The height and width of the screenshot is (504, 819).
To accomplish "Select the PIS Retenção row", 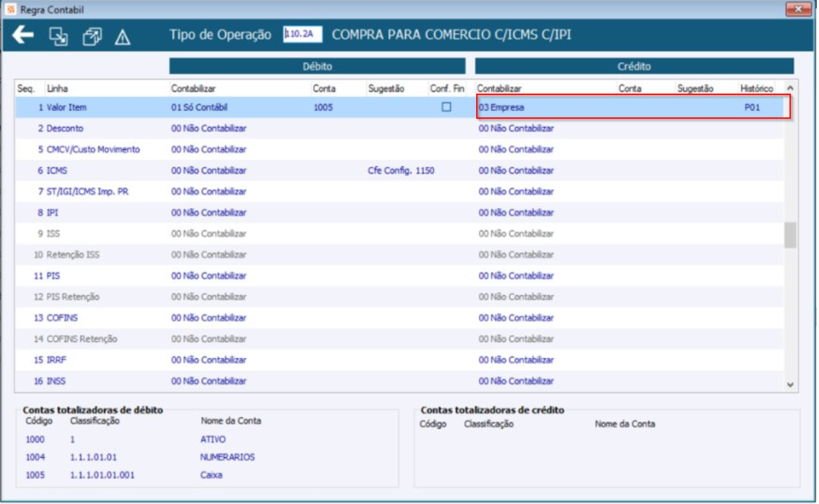I will click(400, 297).
